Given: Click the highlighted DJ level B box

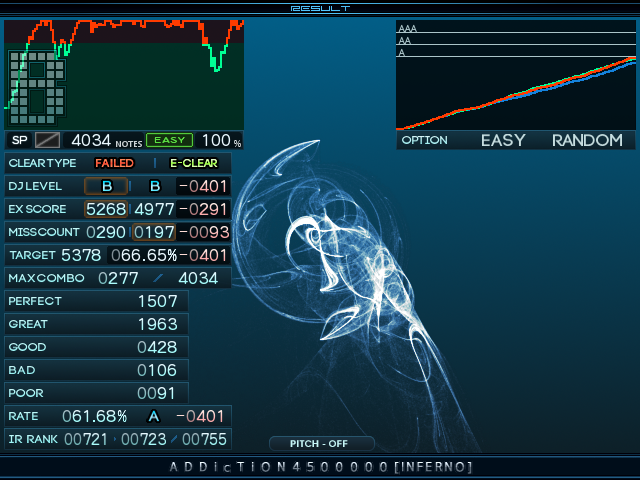Looking at the screenshot, I should tap(106, 186).
